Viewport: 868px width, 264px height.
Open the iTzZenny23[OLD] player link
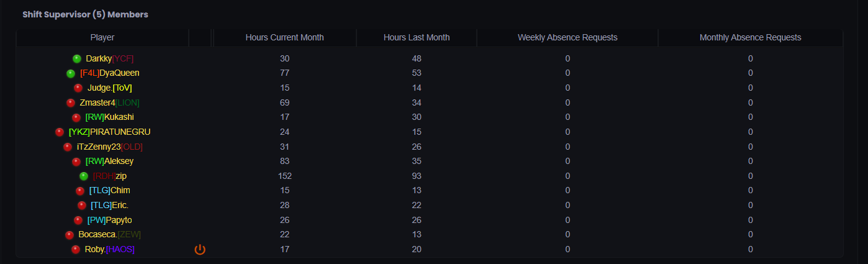110,147
